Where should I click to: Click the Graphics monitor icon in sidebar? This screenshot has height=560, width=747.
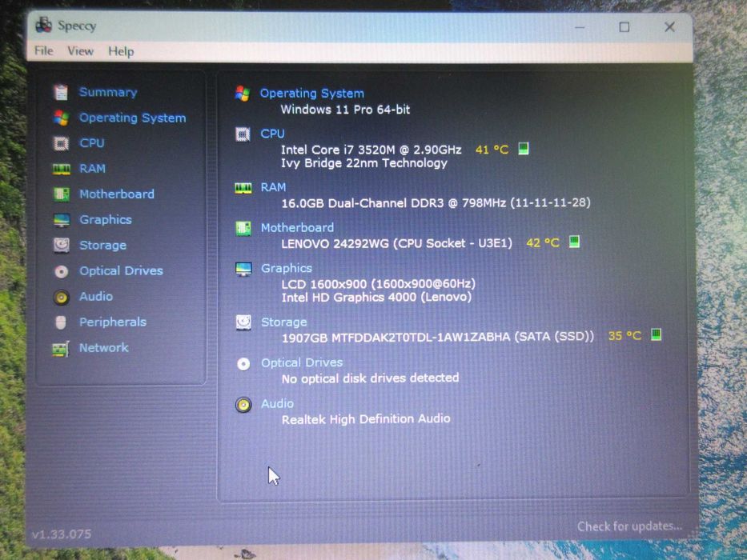click(x=61, y=220)
